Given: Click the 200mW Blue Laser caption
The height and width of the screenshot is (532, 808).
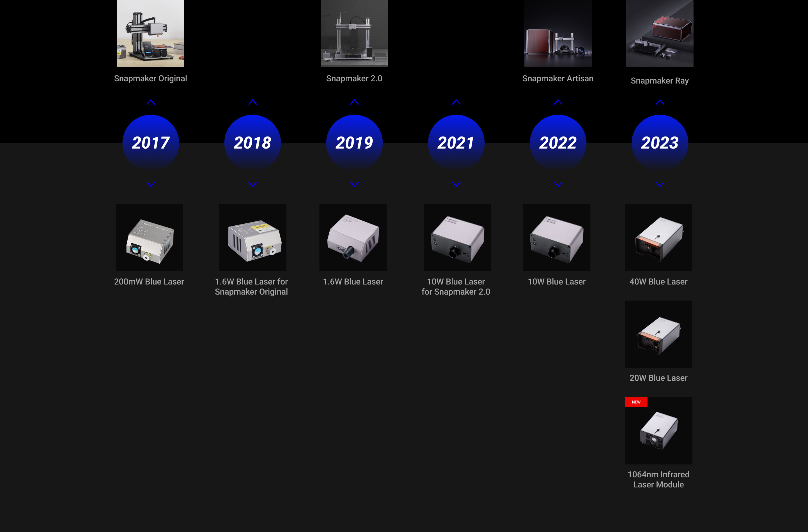Looking at the screenshot, I should point(149,282).
